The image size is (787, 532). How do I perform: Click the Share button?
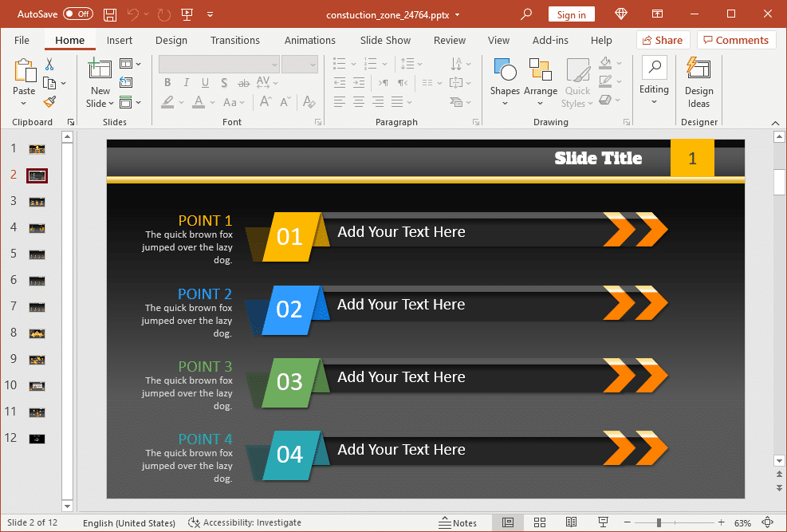coord(661,40)
